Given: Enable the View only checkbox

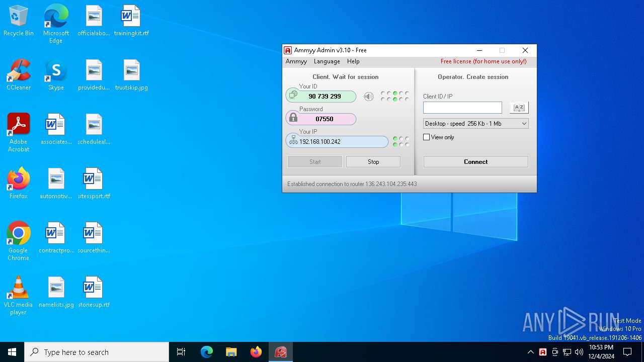Looking at the screenshot, I should pos(427,137).
